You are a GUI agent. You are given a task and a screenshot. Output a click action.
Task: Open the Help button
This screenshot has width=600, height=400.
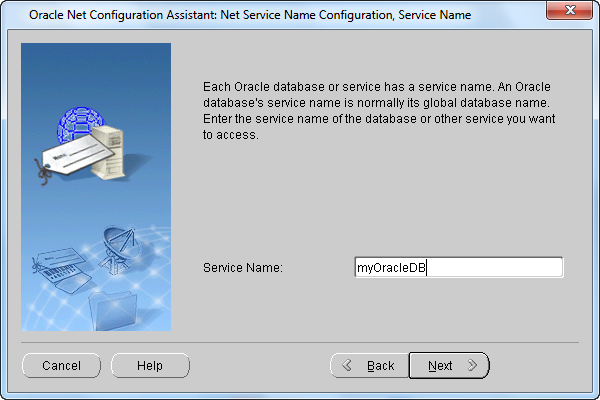click(150, 366)
